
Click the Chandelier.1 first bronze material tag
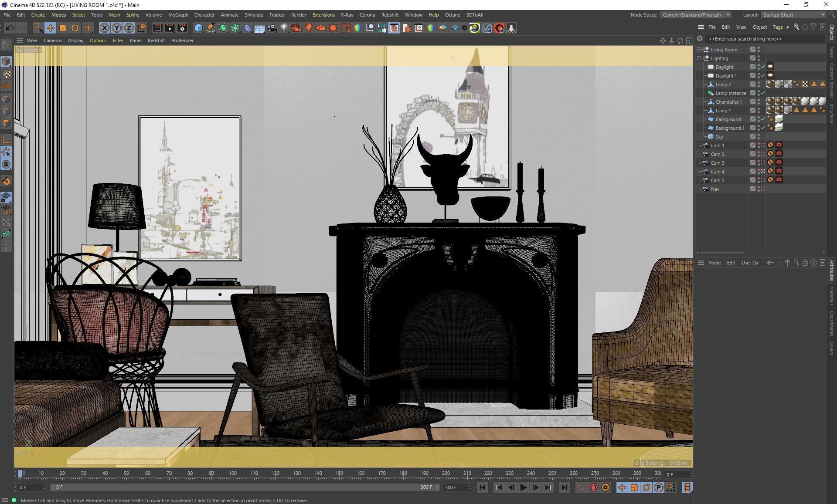point(770,101)
